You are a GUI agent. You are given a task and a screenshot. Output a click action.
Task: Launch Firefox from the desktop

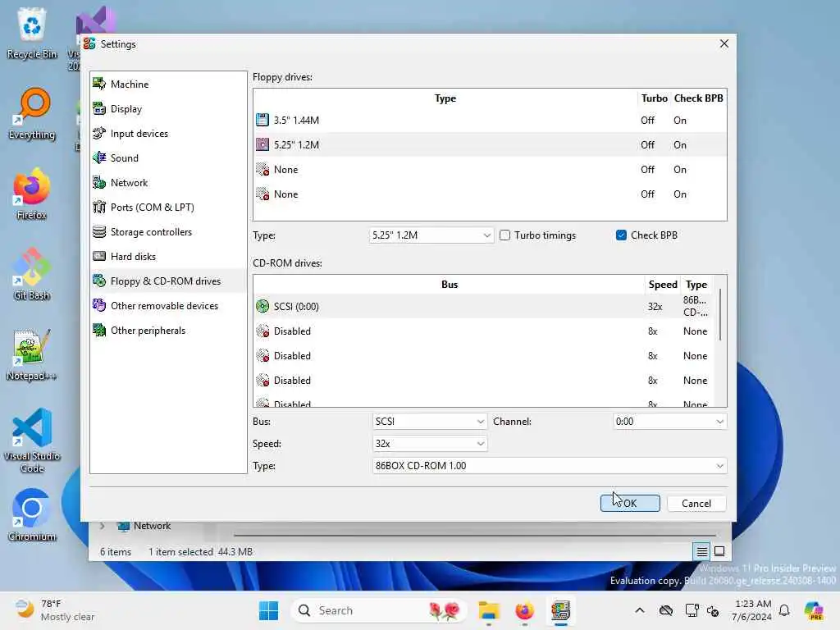pyautogui.click(x=32, y=194)
